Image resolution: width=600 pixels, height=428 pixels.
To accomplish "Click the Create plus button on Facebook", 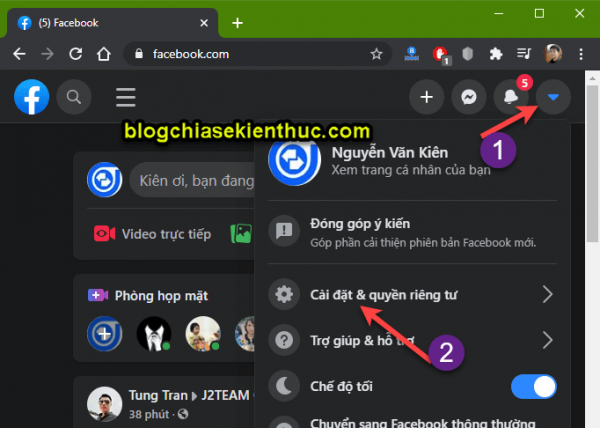I will [427, 97].
